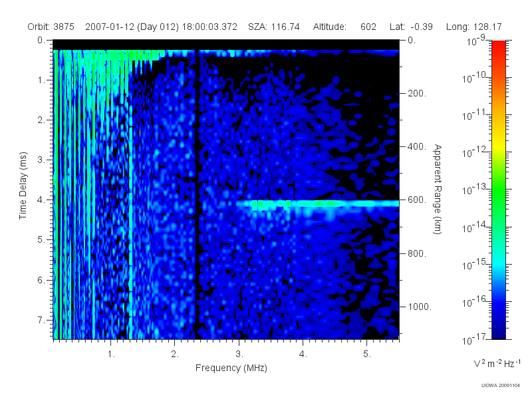Click the 10^-11 colorbar label

(x=474, y=115)
